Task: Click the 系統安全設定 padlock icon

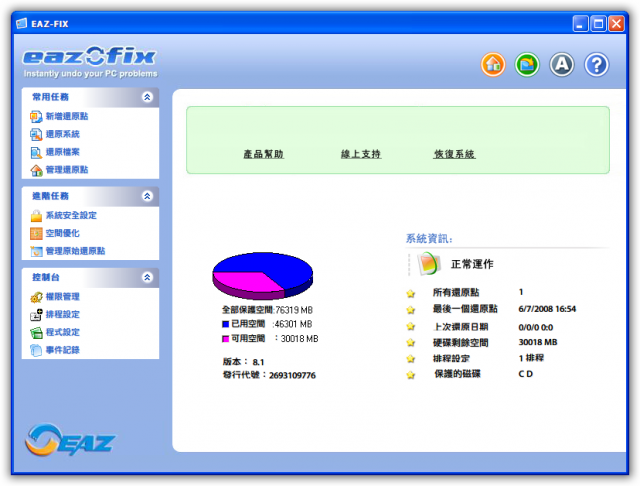Action: coord(36,215)
